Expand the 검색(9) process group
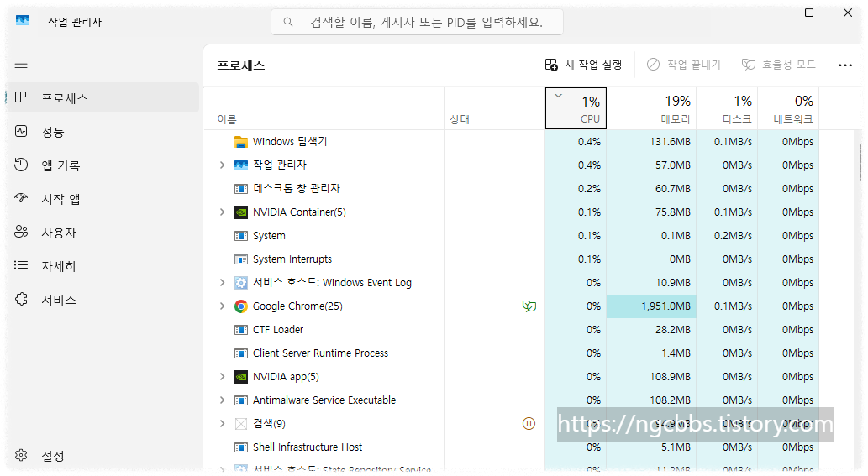Viewport: 868px width, 476px height. click(222, 423)
